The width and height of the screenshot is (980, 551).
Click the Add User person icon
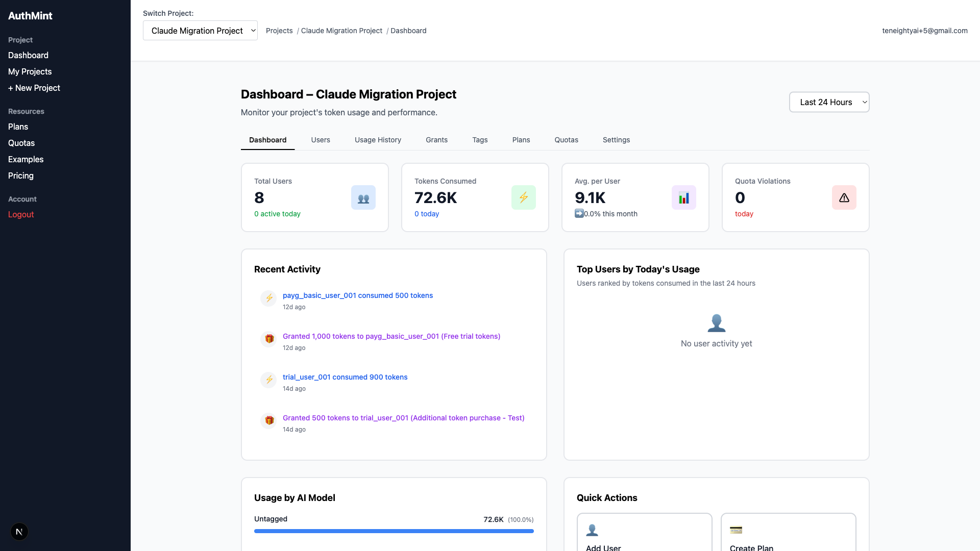[x=592, y=530]
